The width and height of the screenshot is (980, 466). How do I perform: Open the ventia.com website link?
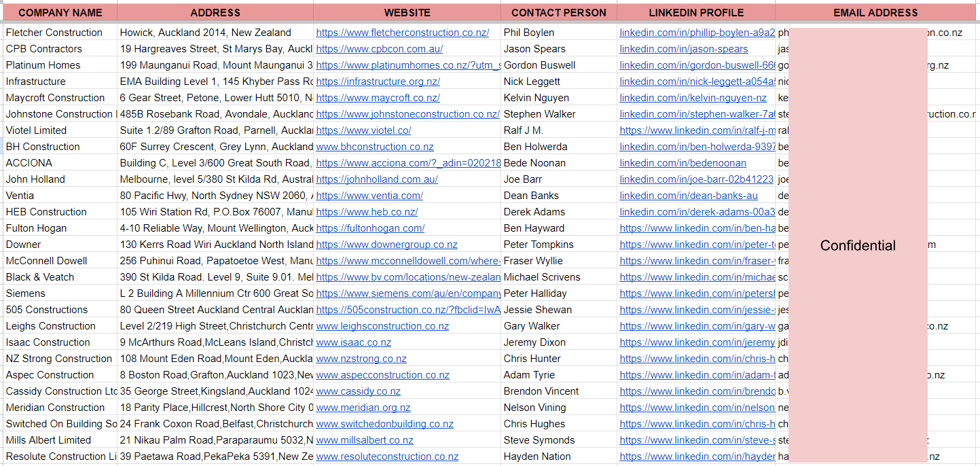point(369,196)
